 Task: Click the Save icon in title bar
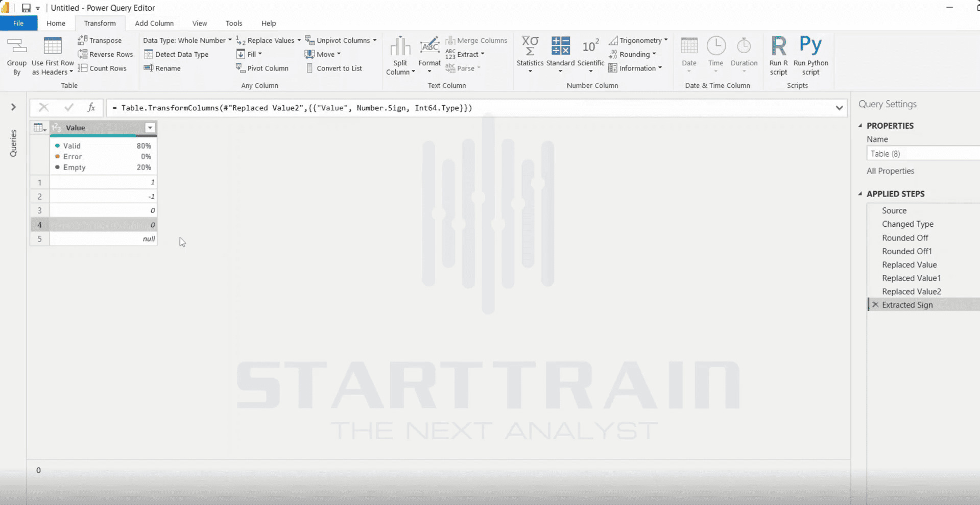coord(26,8)
